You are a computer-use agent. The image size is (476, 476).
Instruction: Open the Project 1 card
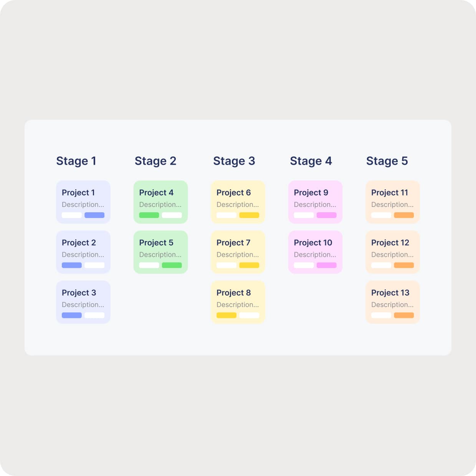click(x=83, y=202)
